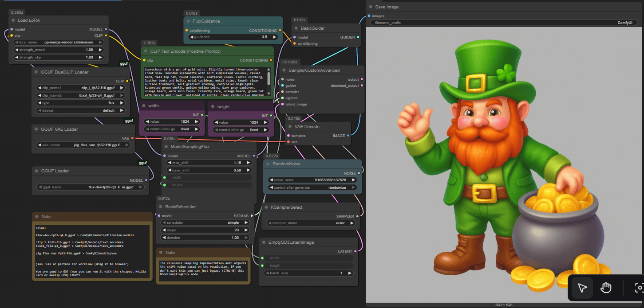The image size is (644, 308).
Task: Click the latent_image input slot on SamplerCustomAdvanced
Action: click(x=282, y=104)
